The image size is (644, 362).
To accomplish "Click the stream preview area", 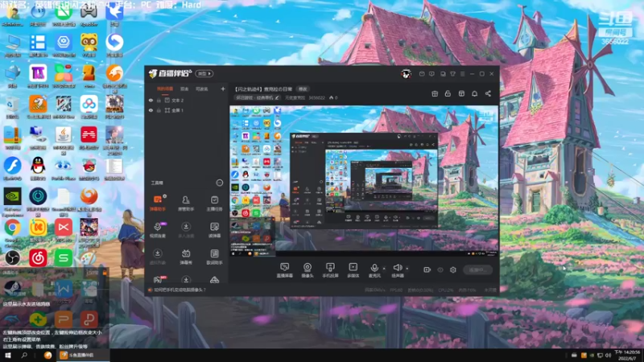I will click(364, 181).
